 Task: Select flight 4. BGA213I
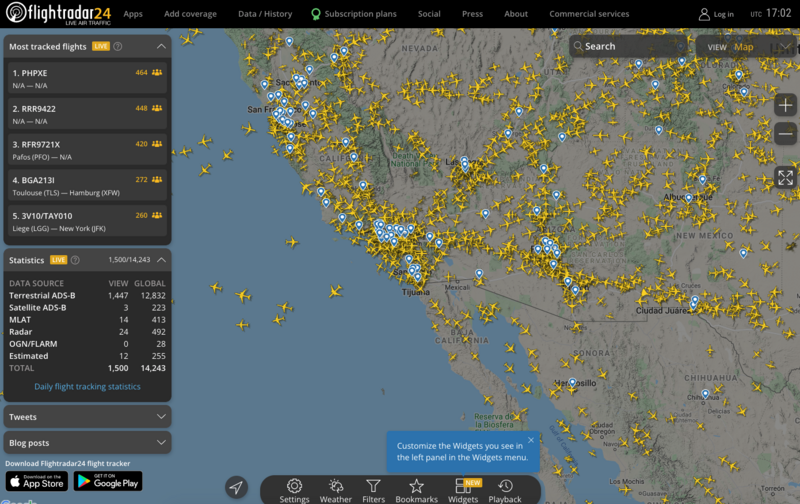[x=87, y=186]
